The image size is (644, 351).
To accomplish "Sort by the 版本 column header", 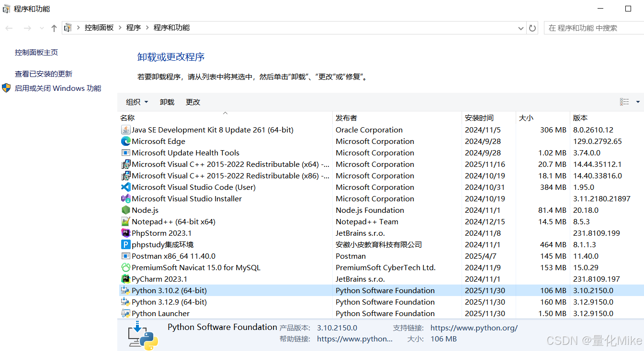I will point(607,118).
